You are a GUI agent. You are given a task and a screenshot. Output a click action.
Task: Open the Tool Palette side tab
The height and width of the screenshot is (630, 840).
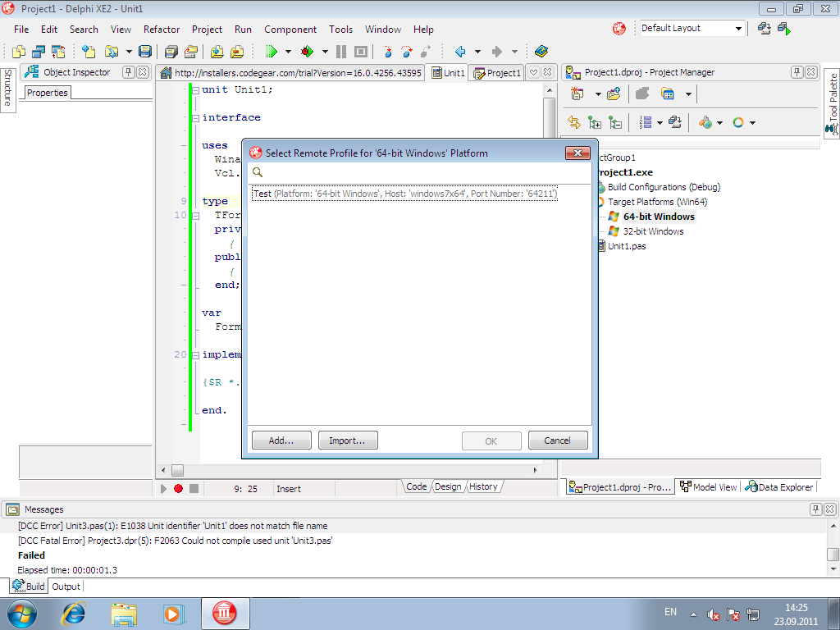coord(832,104)
